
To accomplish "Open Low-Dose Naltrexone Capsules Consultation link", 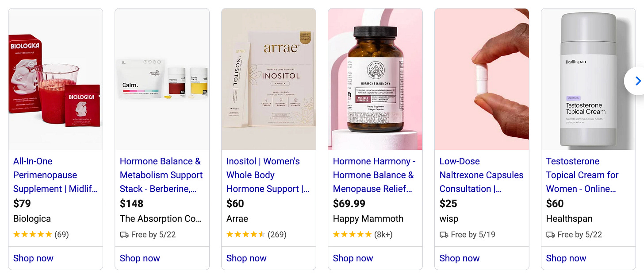I will click(x=482, y=175).
